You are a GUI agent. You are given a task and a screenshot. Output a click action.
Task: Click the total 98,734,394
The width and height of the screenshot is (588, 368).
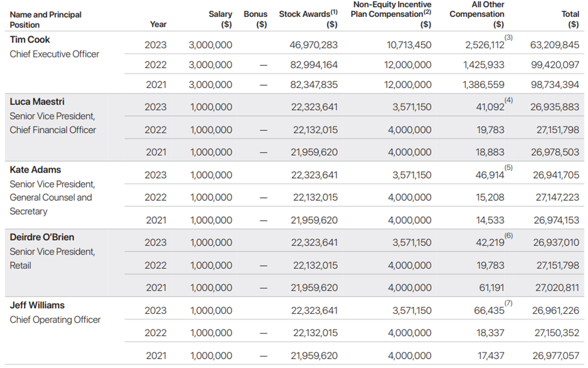[x=555, y=85]
